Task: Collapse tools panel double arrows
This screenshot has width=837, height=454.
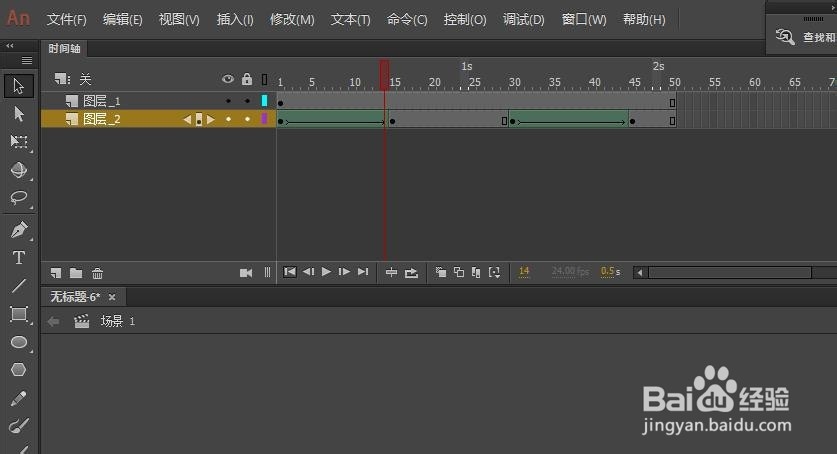Action: pos(10,46)
